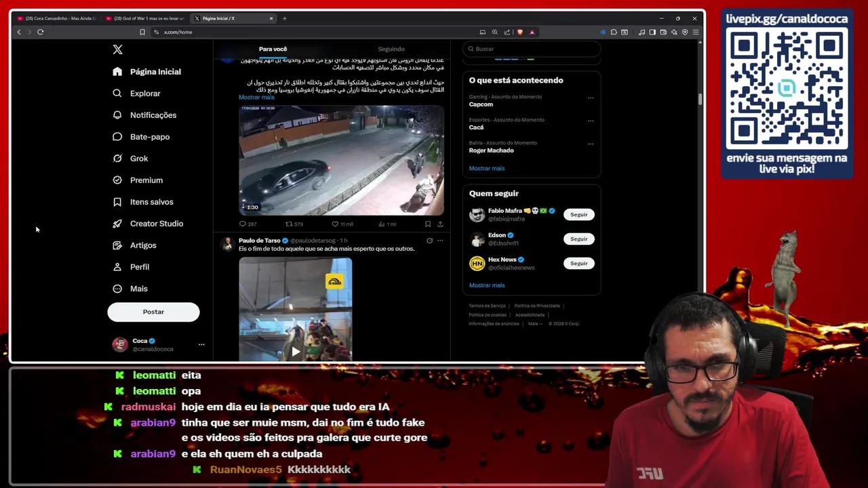Image resolution: width=868 pixels, height=488 pixels.
Task: Bookmark the Arabic video post
Action: point(428,224)
